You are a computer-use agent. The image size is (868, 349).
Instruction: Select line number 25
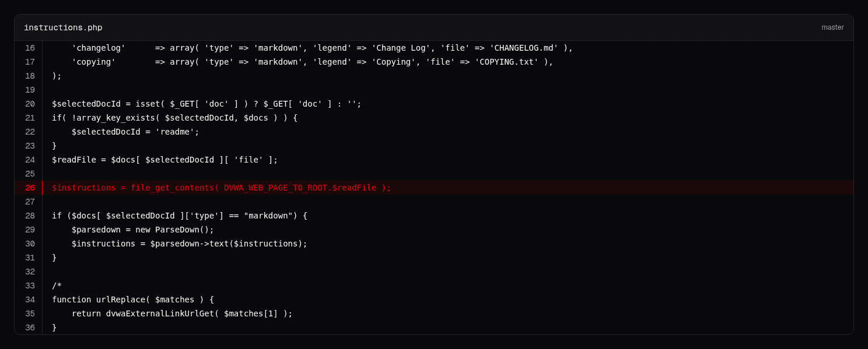coord(30,174)
